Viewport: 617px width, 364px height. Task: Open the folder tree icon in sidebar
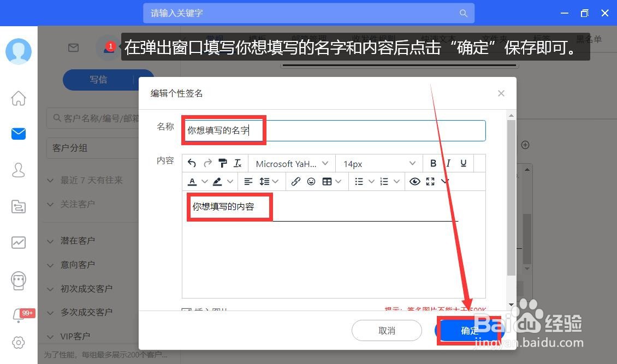click(x=19, y=206)
